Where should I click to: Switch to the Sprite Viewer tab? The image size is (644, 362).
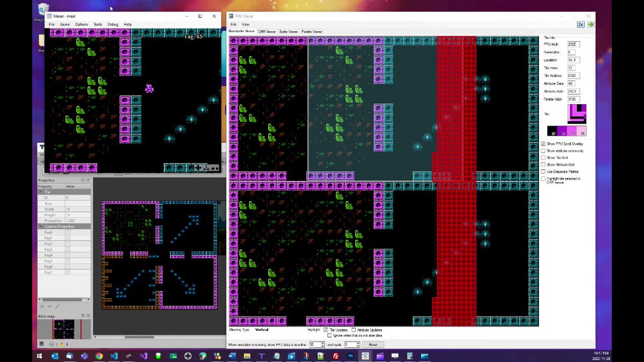288,32
